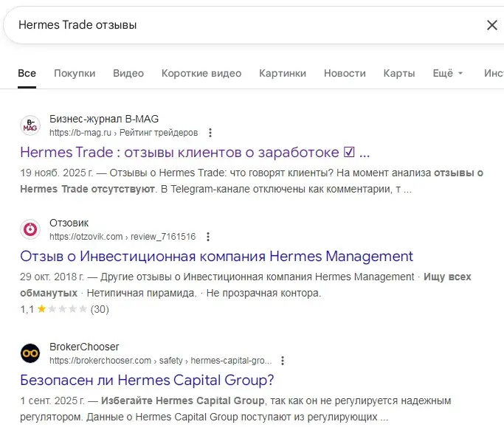The height and width of the screenshot is (430, 504).
Task: Open the result 'Отзыв о Инвестиционная компания Hermes Management'
Action: coord(216,257)
